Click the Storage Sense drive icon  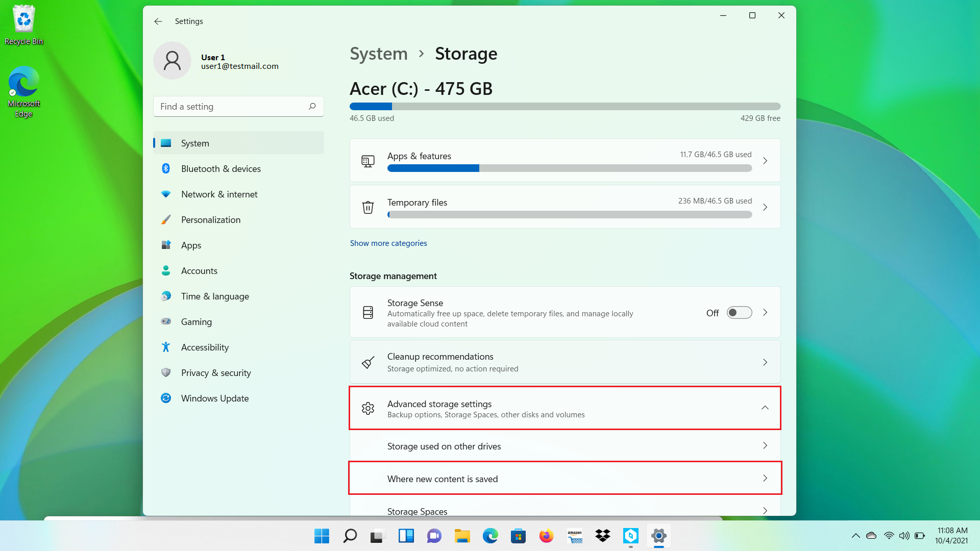(x=367, y=313)
